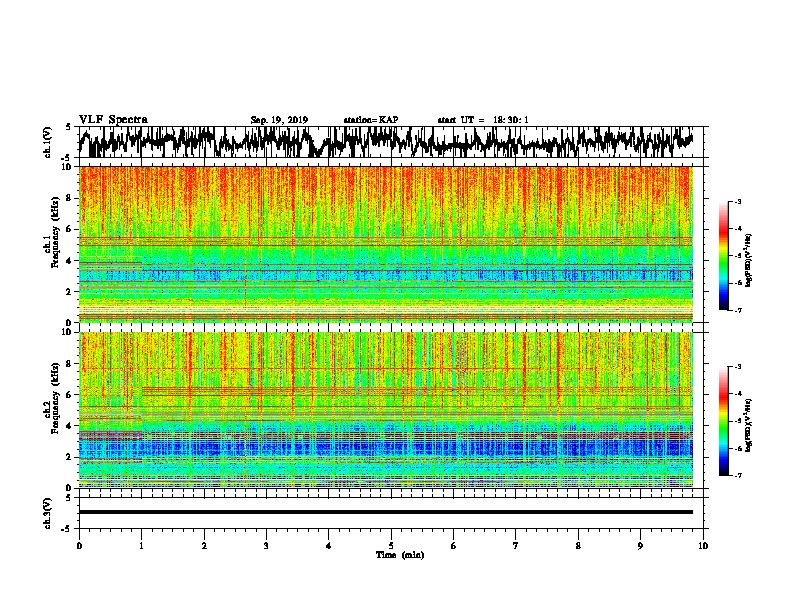Select the "station=KAP" header text
Viewport: 792px width, 612px height.
[371, 120]
